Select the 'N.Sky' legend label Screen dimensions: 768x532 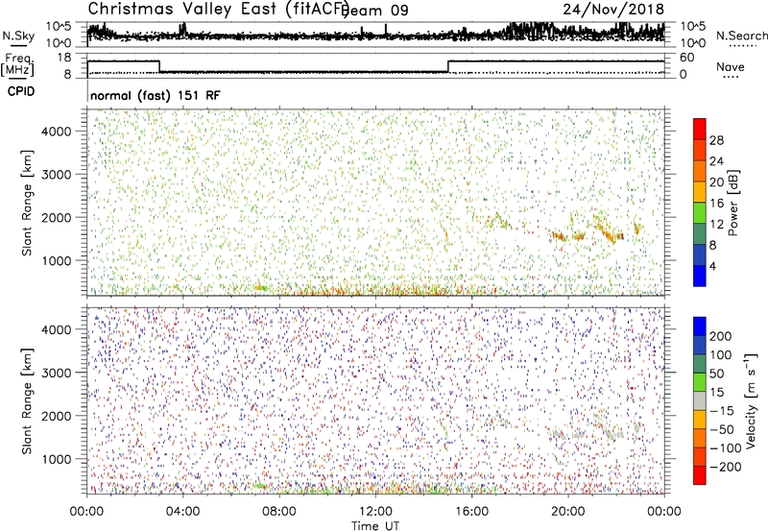coord(18,36)
